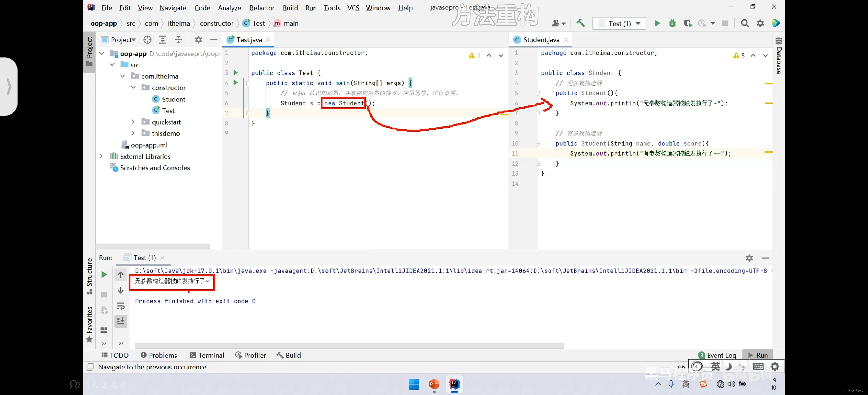The image size is (868, 395).
Task: Open the Favorites side tab
Action: (89, 324)
